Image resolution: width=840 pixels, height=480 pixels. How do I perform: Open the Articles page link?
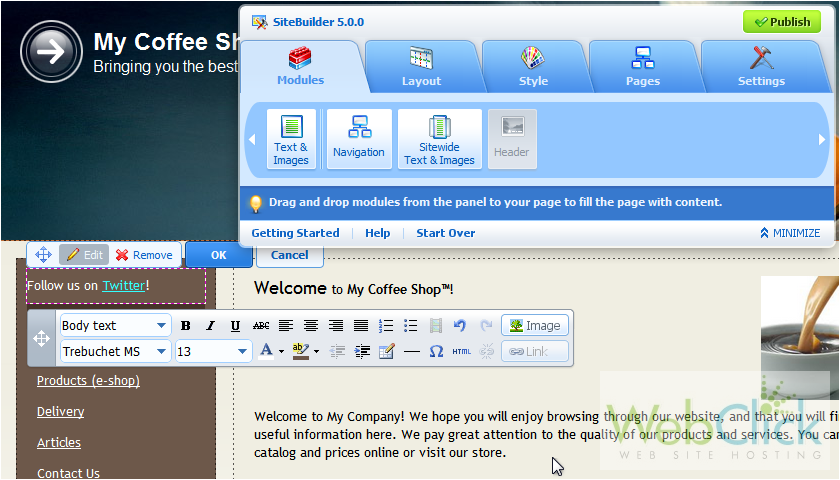point(59,442)
